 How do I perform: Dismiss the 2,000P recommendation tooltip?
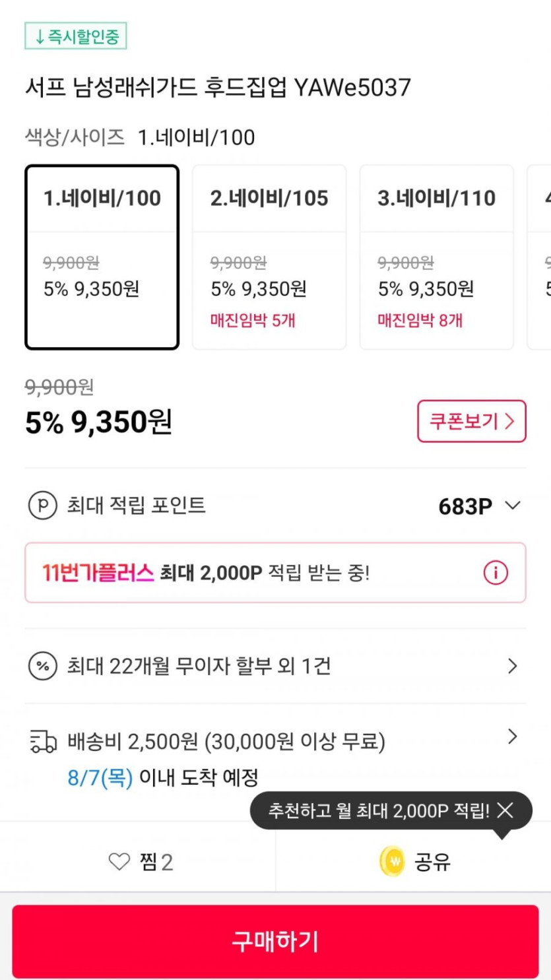tap(505, 810)
